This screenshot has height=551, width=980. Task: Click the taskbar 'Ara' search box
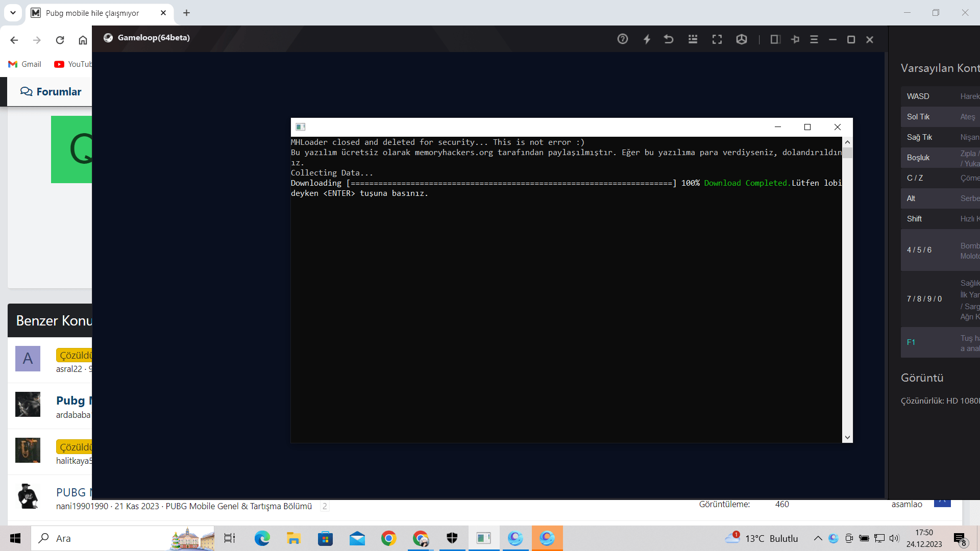pos(122,538)
